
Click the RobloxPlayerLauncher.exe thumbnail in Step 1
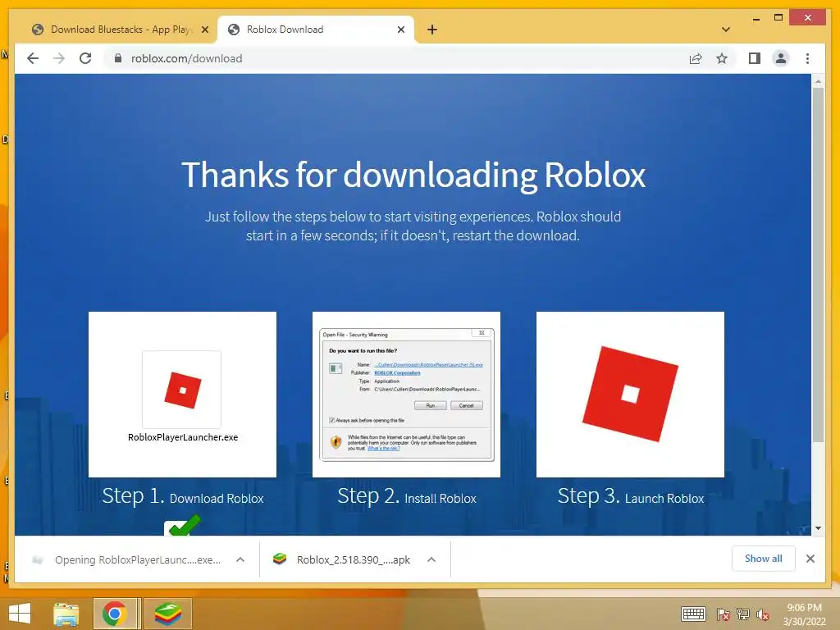point(183,395)
